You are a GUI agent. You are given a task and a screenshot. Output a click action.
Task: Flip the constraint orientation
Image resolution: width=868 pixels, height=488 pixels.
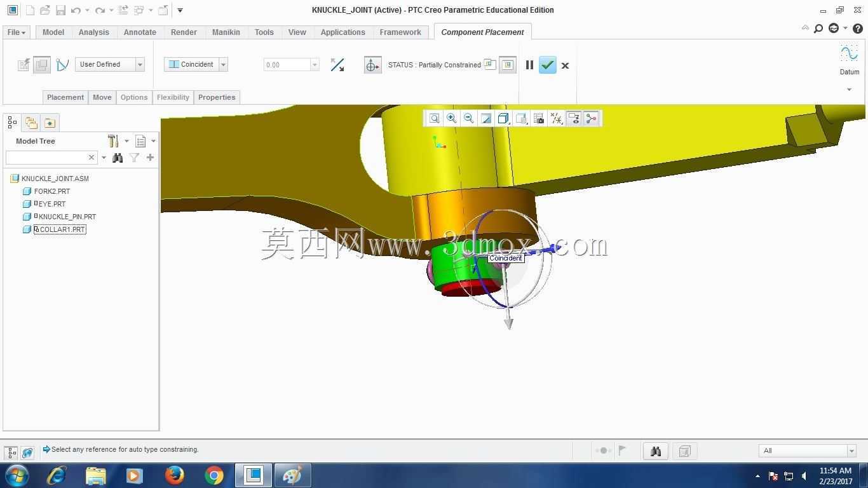click(337, 65)
